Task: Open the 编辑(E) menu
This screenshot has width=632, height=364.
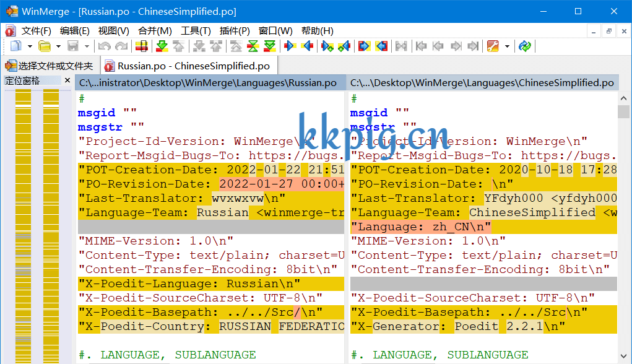Action: click(x=74, y=31)
